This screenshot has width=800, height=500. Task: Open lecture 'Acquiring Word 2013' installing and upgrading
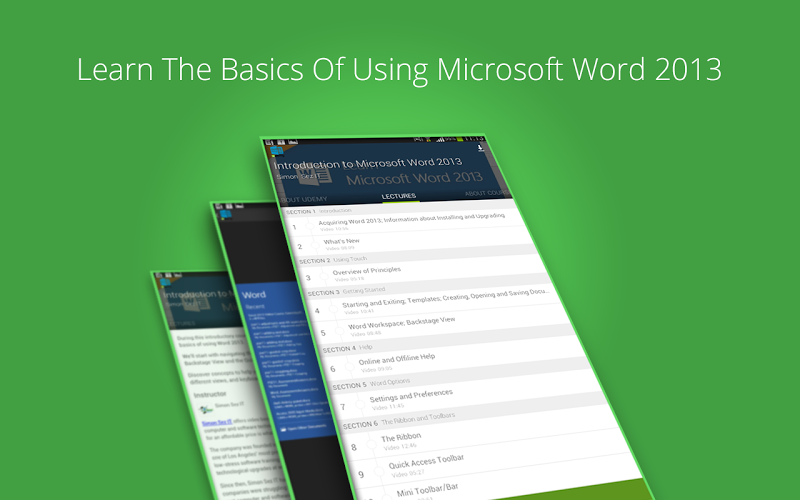[411, 219]
